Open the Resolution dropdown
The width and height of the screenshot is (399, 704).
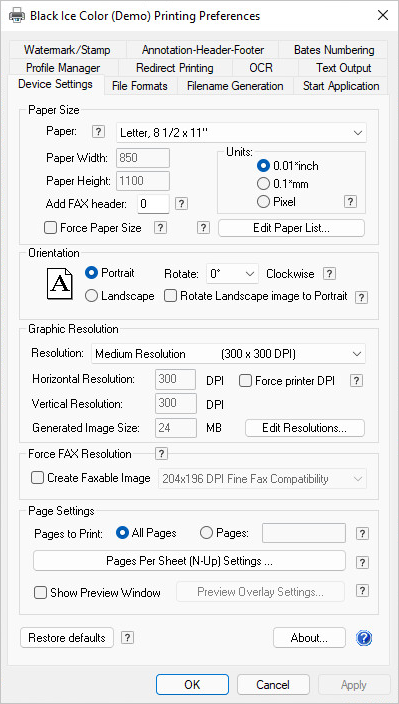point(228,354)
